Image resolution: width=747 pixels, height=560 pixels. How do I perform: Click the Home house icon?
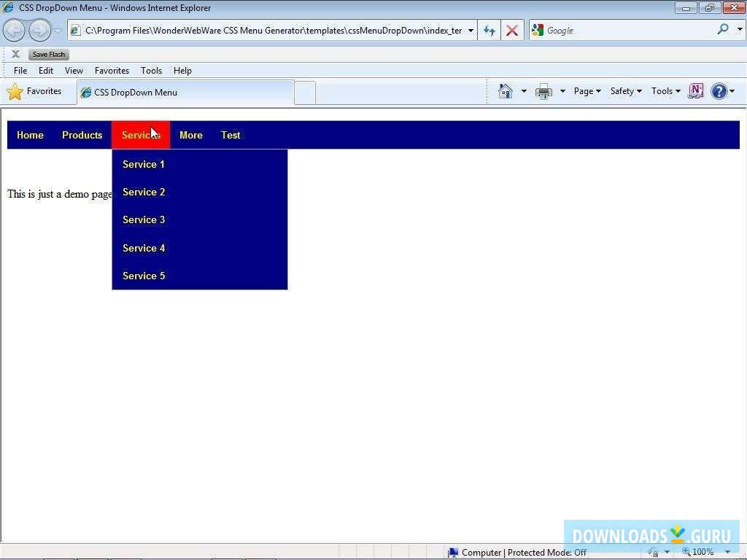pyautogui.click(x=506, y=91)
